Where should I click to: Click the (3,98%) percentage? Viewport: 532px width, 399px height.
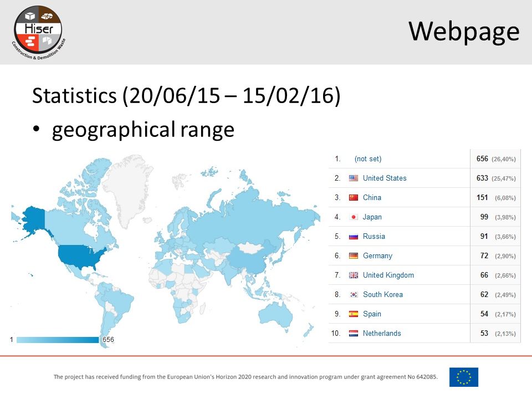(505, 217)
